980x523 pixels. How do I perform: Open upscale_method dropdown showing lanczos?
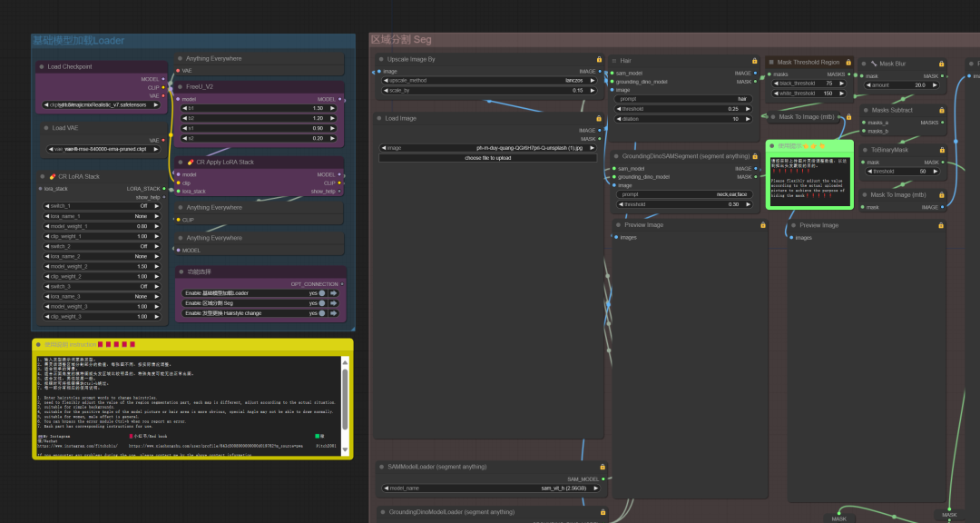click(x=489, y=81)
